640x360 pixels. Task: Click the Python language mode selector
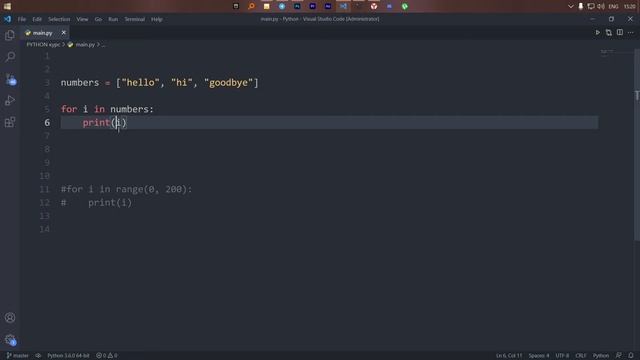pyautogui.click(x=601, y=356)
